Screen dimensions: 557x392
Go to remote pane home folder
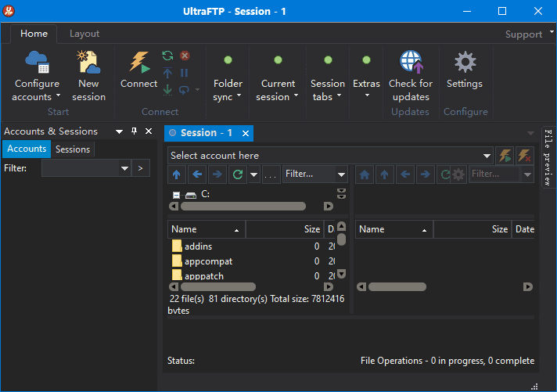pyautogui.click(x=365, y=174)
